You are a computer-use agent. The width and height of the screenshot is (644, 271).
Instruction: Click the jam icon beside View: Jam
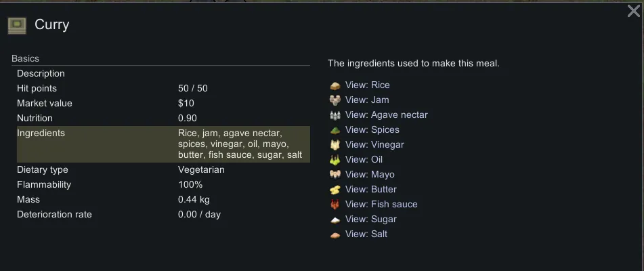(335, 100)
